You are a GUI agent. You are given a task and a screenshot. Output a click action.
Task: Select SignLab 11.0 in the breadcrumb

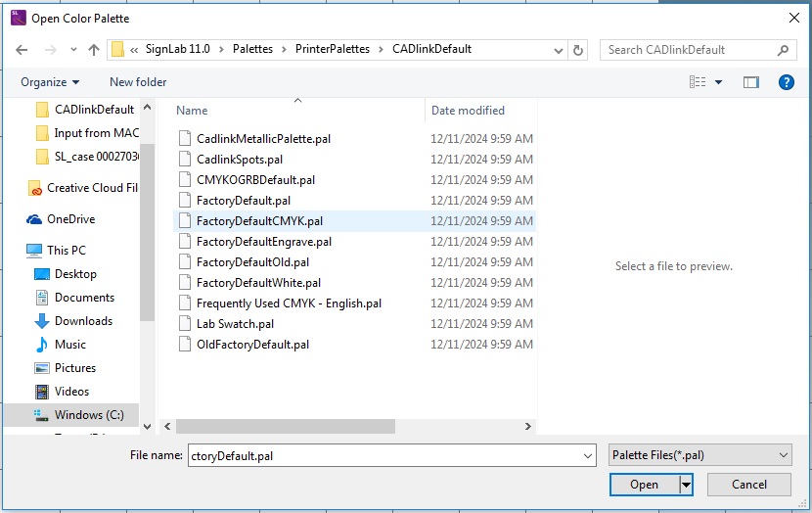(178, 49)
